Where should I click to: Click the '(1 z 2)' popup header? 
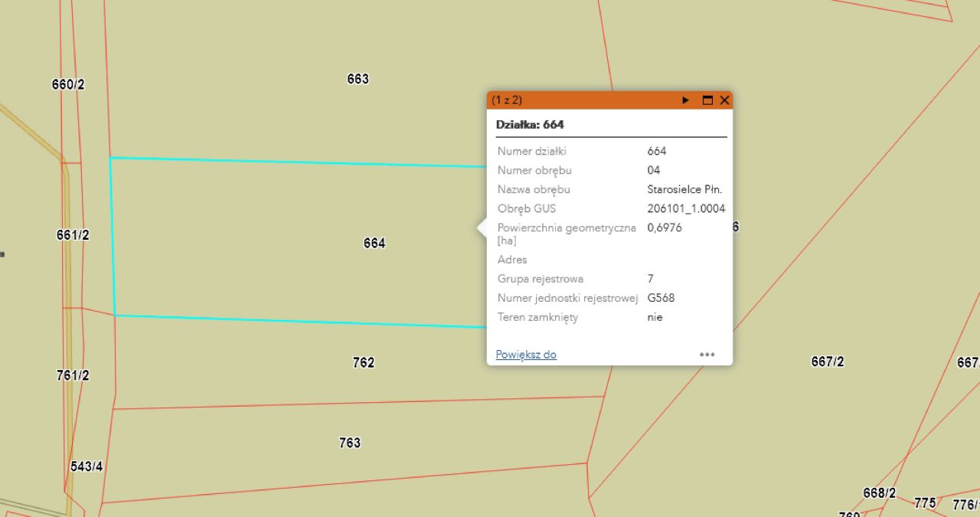click(x=507, y=100)
